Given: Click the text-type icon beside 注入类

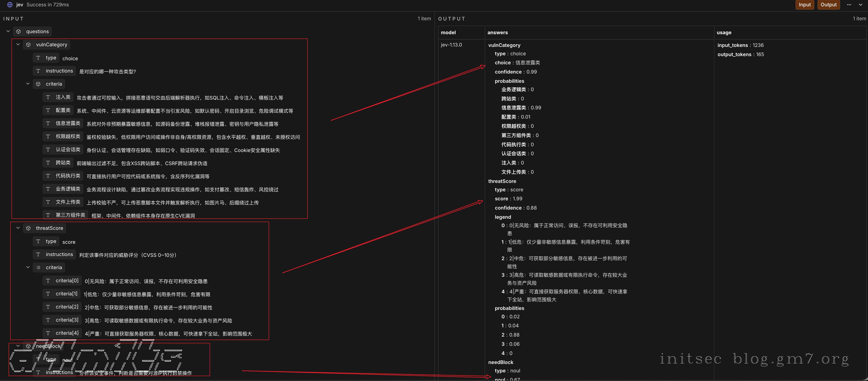Looking at the screenshot, I should click(x=48, y=97).
